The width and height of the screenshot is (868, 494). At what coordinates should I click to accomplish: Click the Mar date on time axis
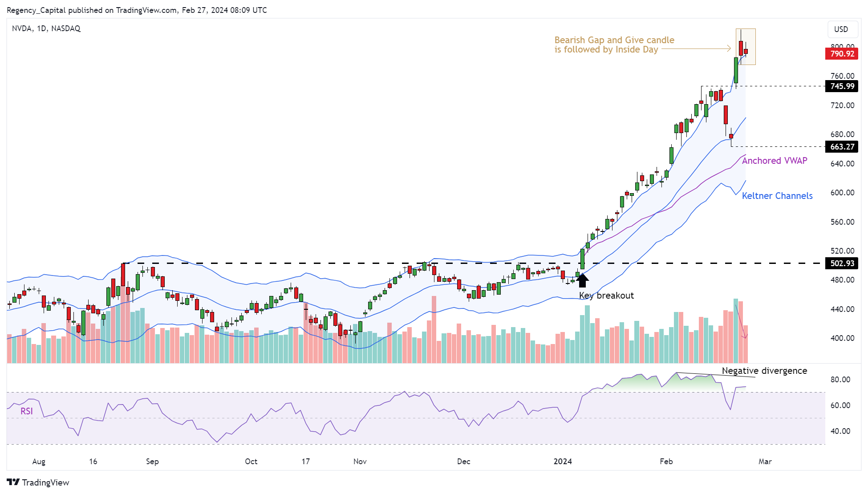click(x=765, y=462)
